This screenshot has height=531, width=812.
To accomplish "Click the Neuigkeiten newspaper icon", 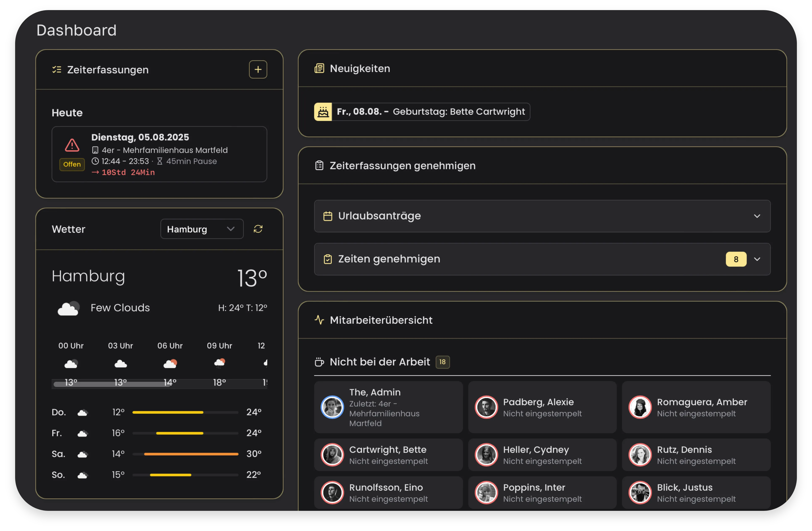I will click(x=319, y=69).
